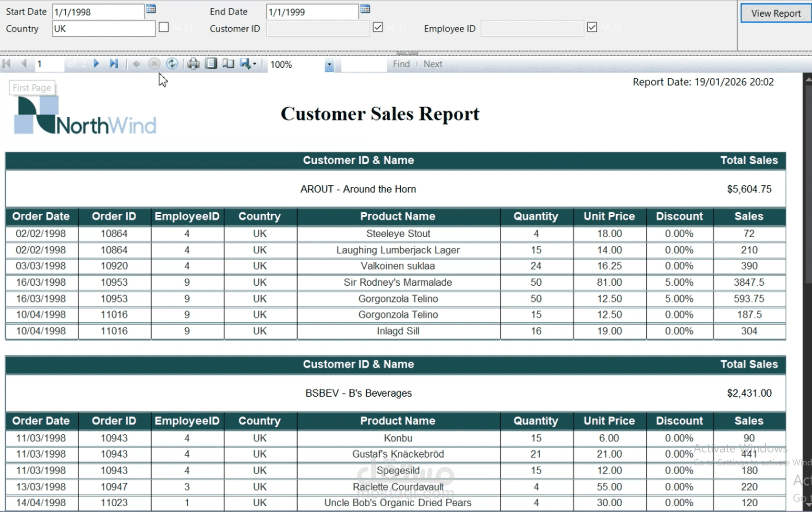
Task: Advance to the next report page
Action: [x=96, y=64]
